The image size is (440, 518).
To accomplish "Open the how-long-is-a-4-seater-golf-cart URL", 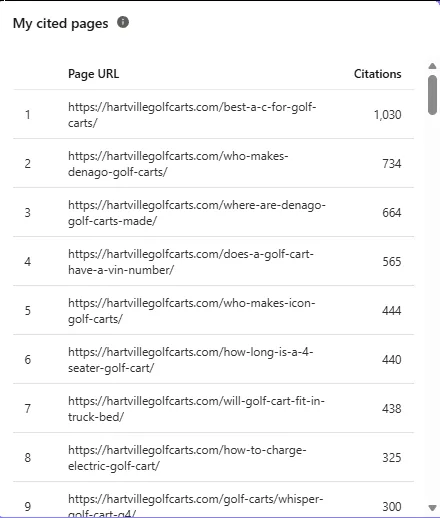I will pos(190,360).
